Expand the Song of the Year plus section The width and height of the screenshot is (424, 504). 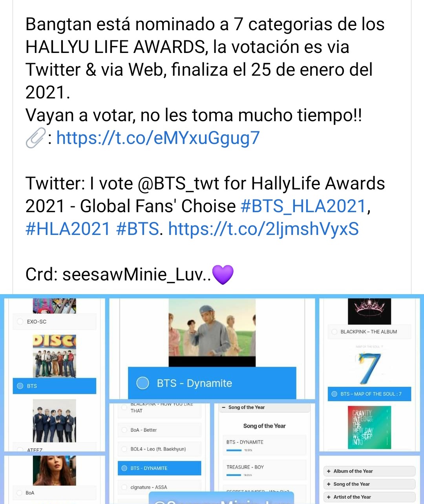(369, 484)
